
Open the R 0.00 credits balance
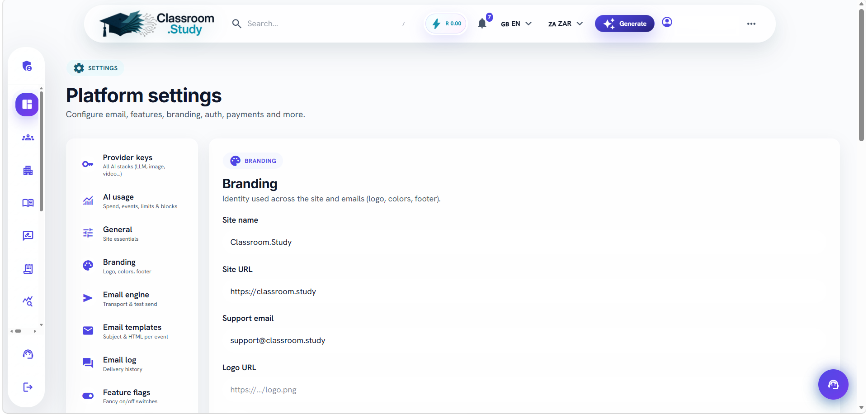pyautogui.click(x=446, y=24)
